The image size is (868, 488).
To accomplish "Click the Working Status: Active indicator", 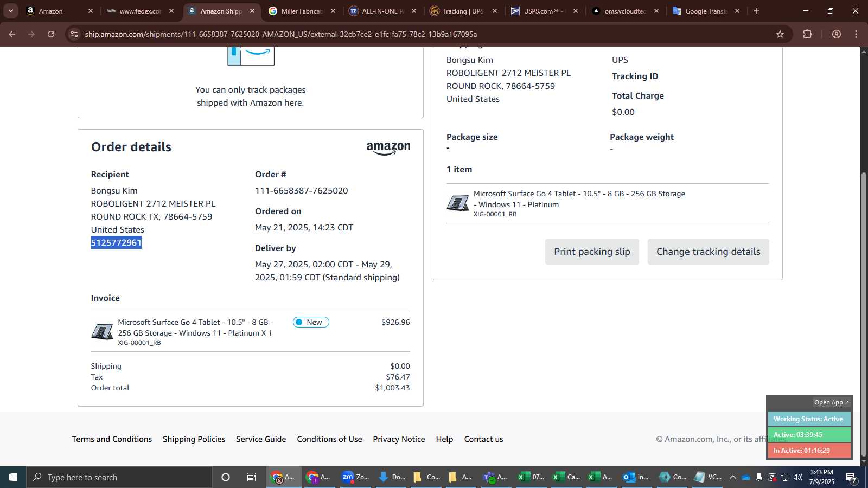I will [809, 419].
